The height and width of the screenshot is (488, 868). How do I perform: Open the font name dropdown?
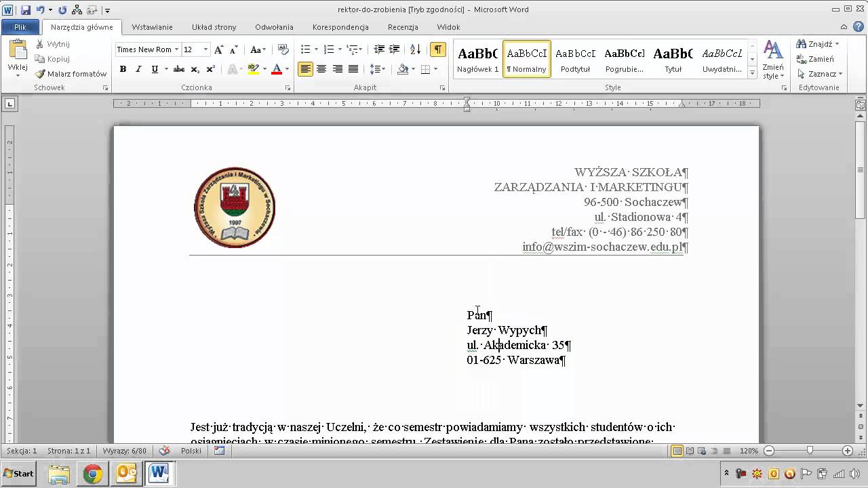pyautogui.click(x=176, y=49)
